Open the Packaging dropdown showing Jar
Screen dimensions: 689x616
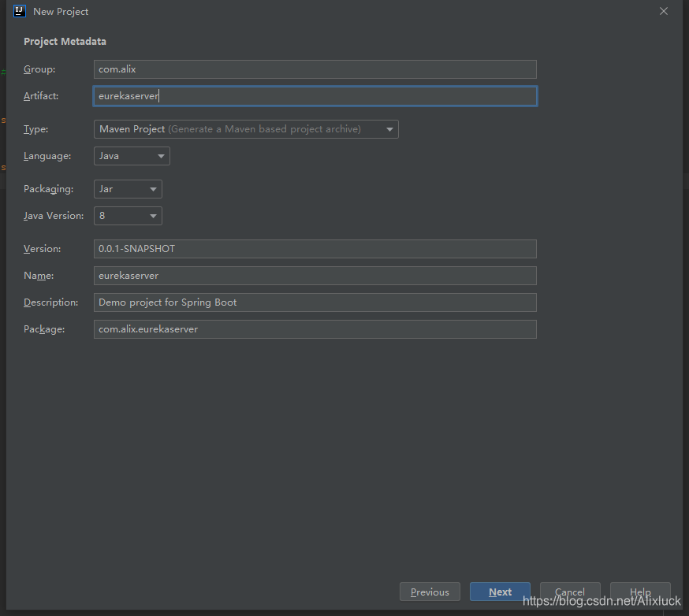[x=128, y=189]
